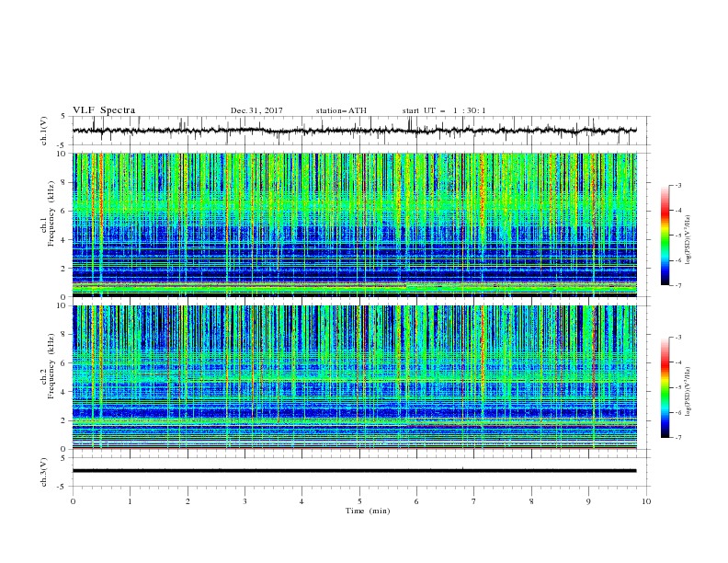This screenshot has height=563, width=728.
Task: Click the 'Time (min)' axis label
Action: [368, 511]
